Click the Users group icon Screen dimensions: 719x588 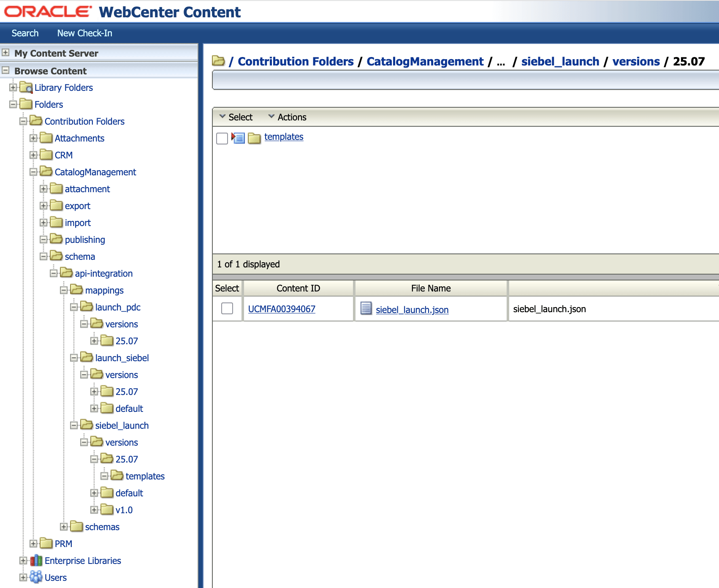pyautogui.click(x=36, y=577)
